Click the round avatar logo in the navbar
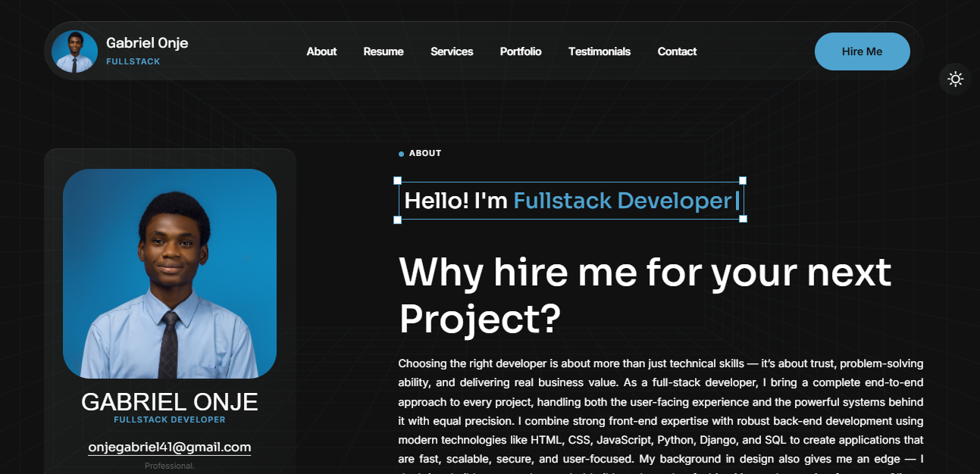The image size is (980, 474). [x=74, y=51]
